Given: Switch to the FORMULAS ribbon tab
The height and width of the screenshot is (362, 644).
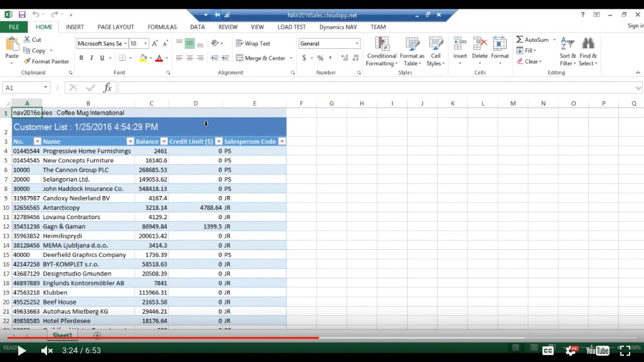Looking at the screenshot, I should click(x=162, y=27).
